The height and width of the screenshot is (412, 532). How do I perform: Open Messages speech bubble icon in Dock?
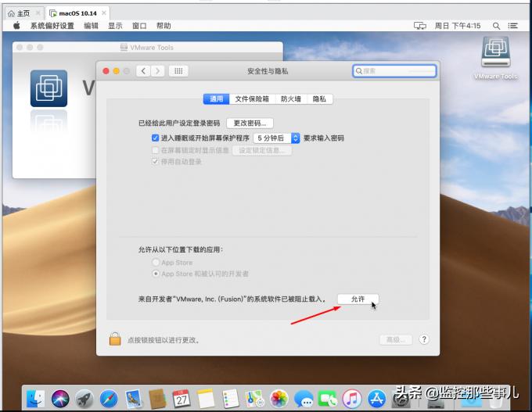pyautogui.click(x=304, y=399)
